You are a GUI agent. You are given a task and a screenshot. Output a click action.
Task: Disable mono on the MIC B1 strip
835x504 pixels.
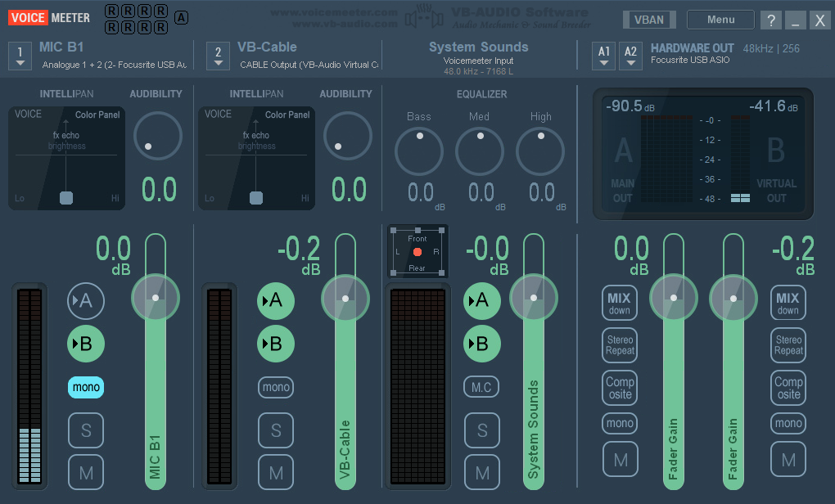click(86, 387)
